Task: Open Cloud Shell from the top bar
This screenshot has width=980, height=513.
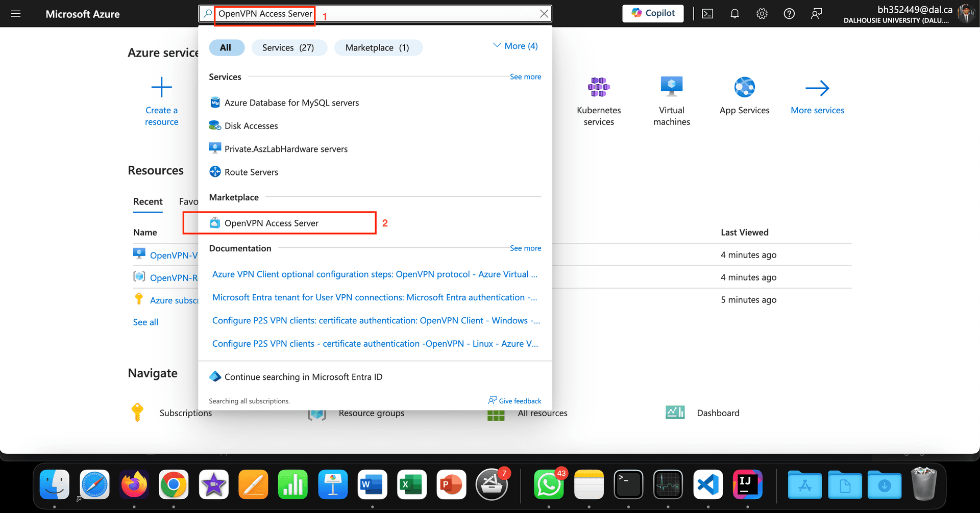Action: point(707,14)
